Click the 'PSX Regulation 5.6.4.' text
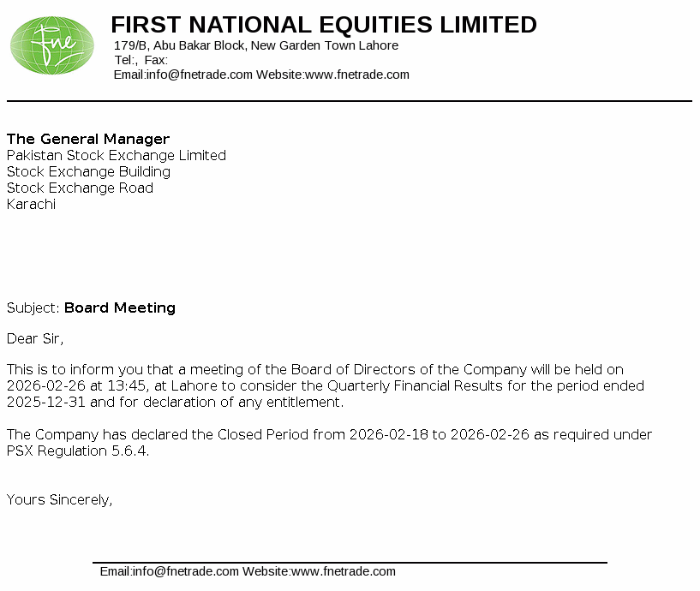 coord(78,451)
